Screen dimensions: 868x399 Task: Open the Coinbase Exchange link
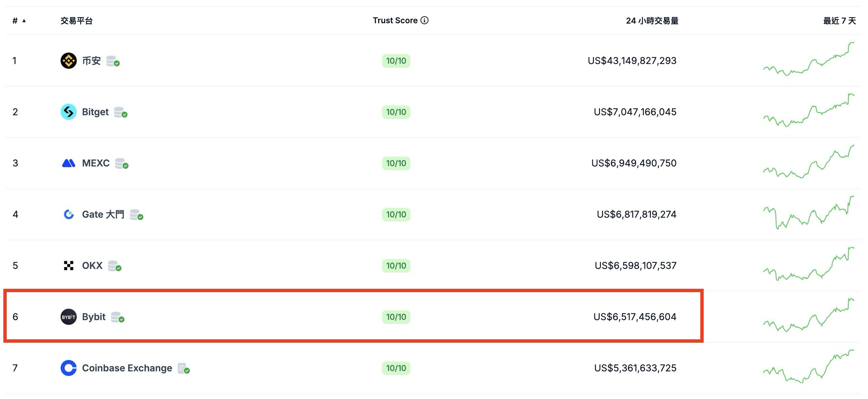coord(127,368)
